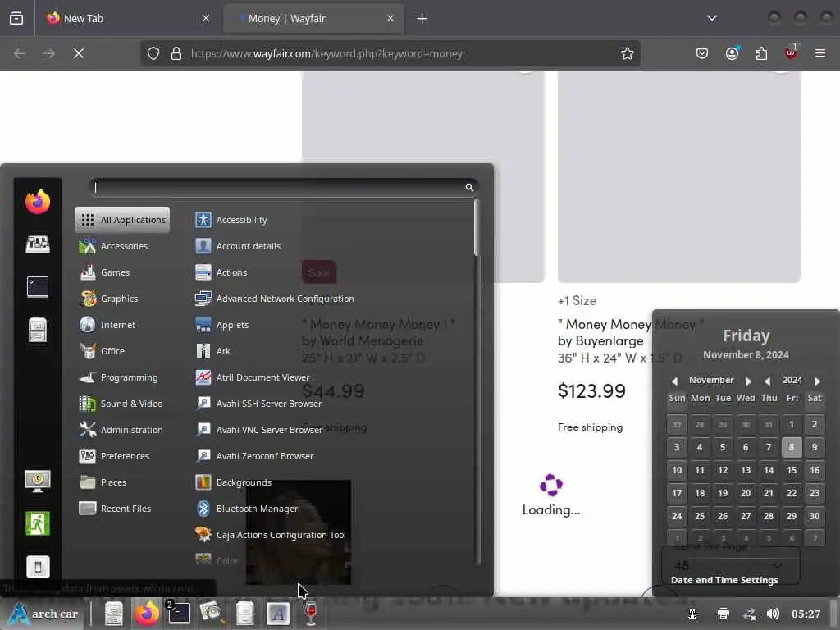Click the arch car menu button
This screenshot has width=840, height=630.
point(44,614)
